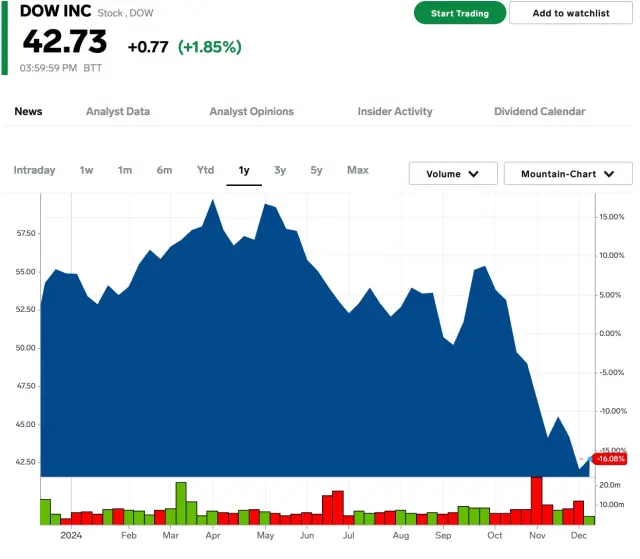Open the Dividend Calendar tab

(539, 111)
